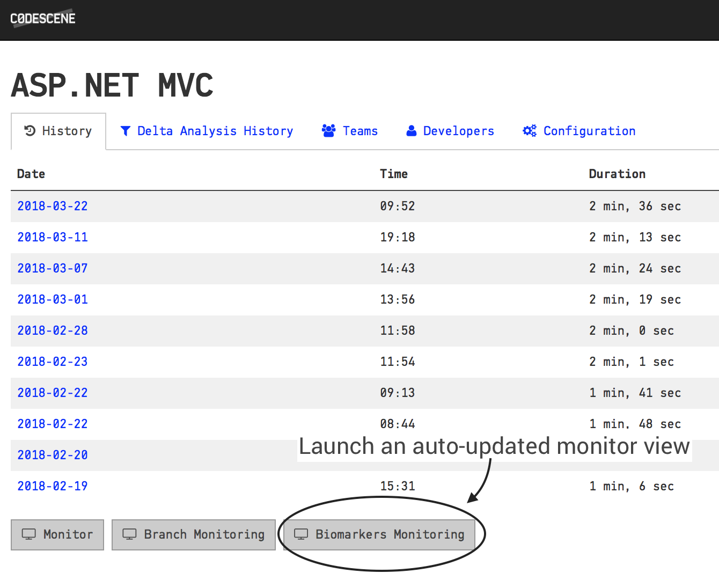Switch to the History tab

(58, 131)
